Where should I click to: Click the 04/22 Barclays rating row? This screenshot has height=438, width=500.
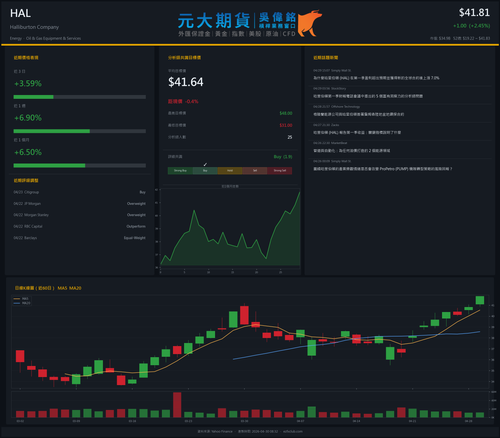(x=80, y=238)
